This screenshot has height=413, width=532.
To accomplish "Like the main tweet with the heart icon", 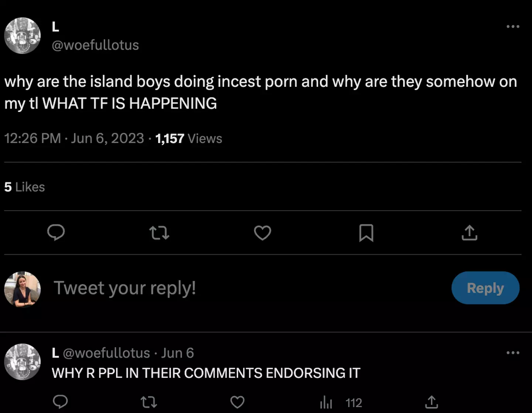I will pos(263,233).
